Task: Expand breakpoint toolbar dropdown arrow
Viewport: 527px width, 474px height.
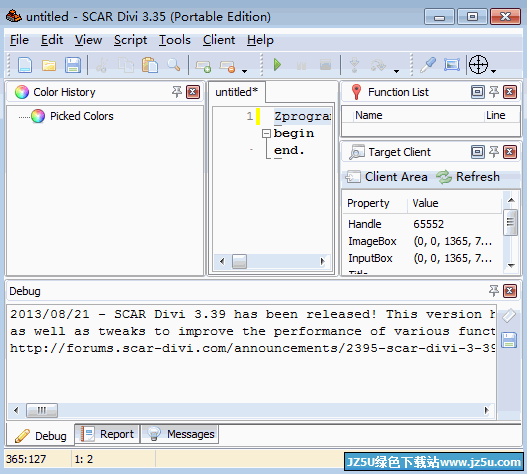Action: click(245, 71)
